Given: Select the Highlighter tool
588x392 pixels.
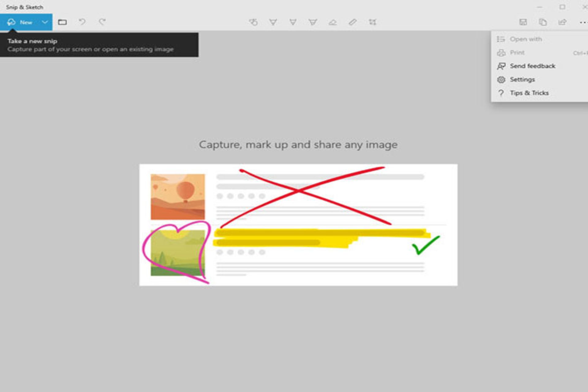Looking at the screenshot, I should (x=313, y=22).
